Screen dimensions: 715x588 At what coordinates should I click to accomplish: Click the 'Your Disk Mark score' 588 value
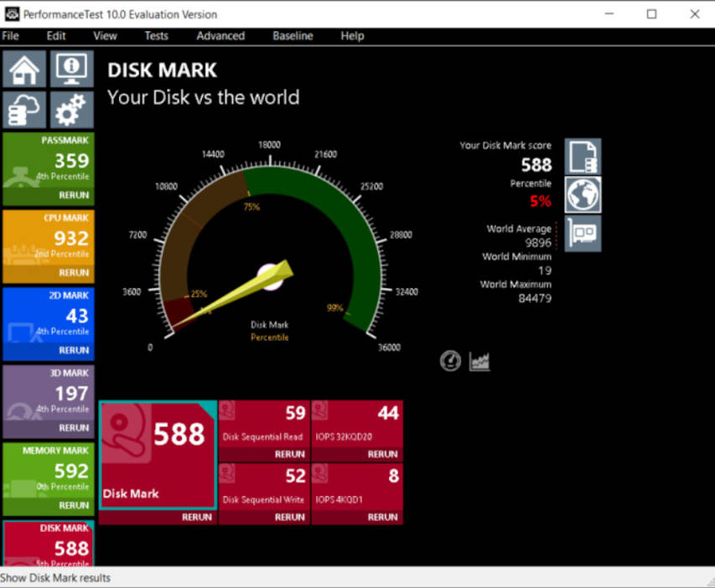tap(536, 165)
